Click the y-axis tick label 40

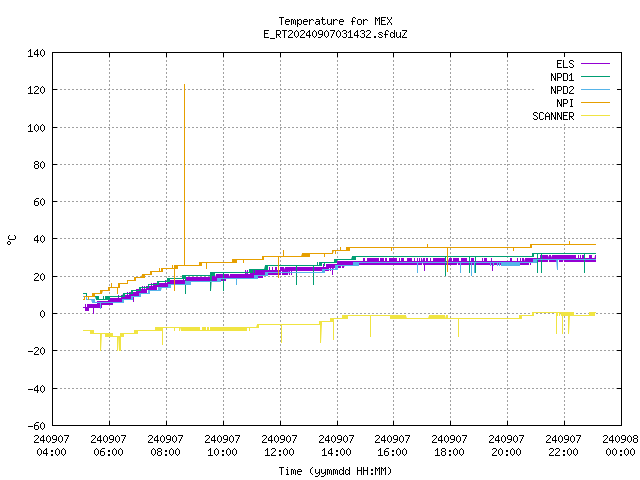point(39,239)
